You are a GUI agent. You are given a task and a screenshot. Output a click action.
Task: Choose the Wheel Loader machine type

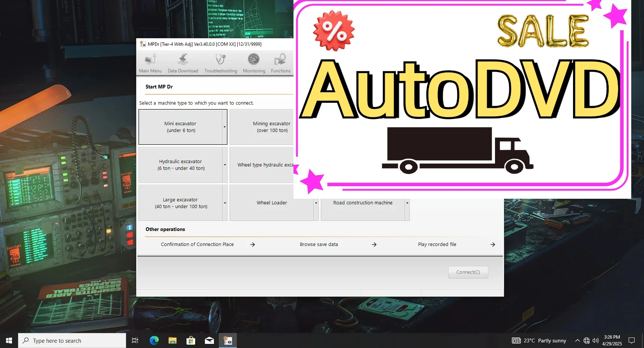(272, 203)
